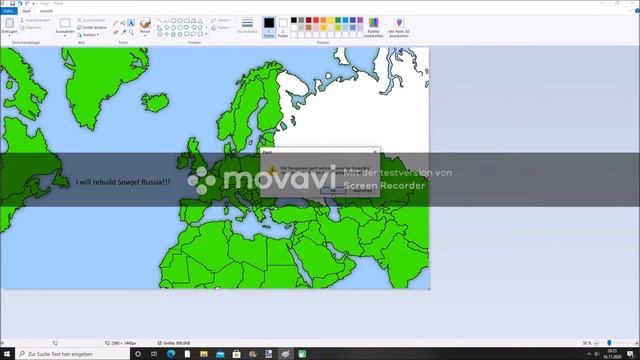The image size is (640, 360).
Task: Select the Color picker eyedropper tool
Action: (123, 32)
